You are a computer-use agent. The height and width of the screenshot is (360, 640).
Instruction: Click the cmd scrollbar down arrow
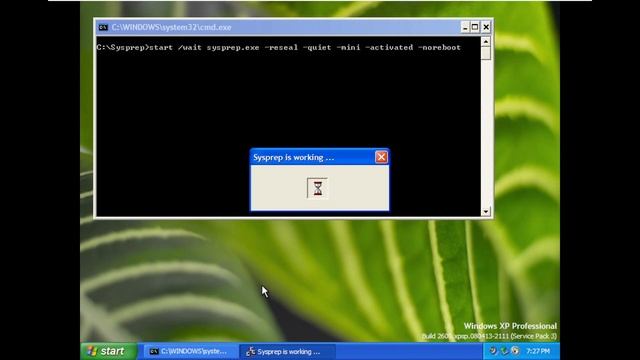486,211
